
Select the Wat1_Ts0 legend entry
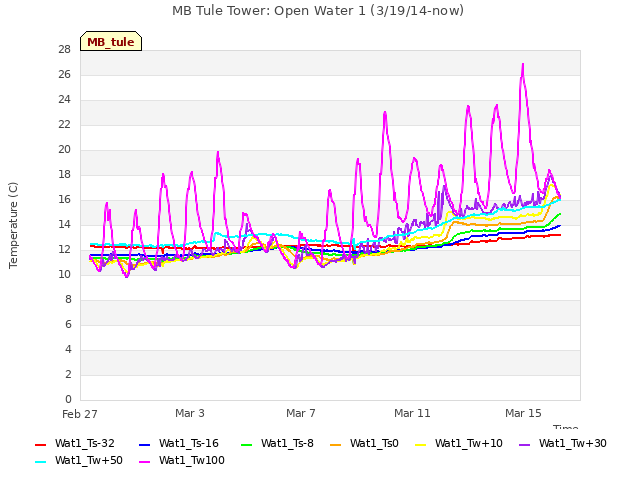(364, 444)
